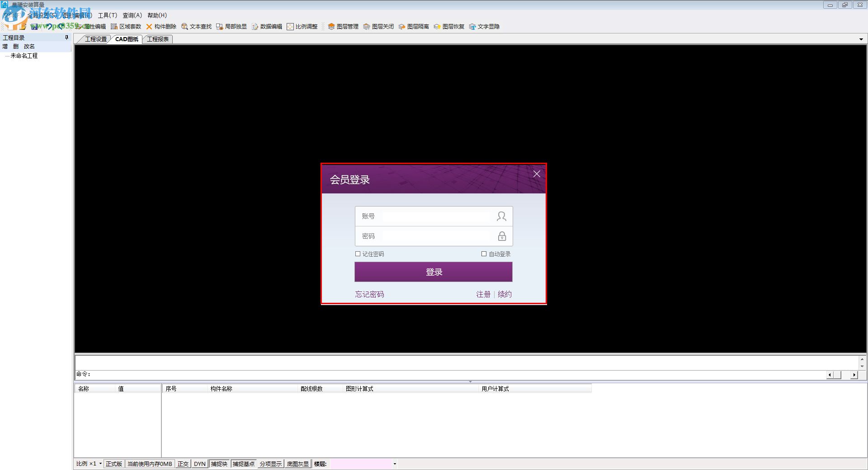Open the 工具(T) menu
Screen dimensions: 868x470
pyautogui.click(x=108, y=15)
